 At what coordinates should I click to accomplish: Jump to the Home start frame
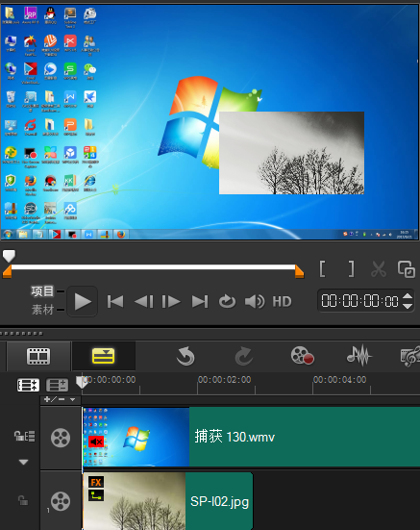[115, 301]
